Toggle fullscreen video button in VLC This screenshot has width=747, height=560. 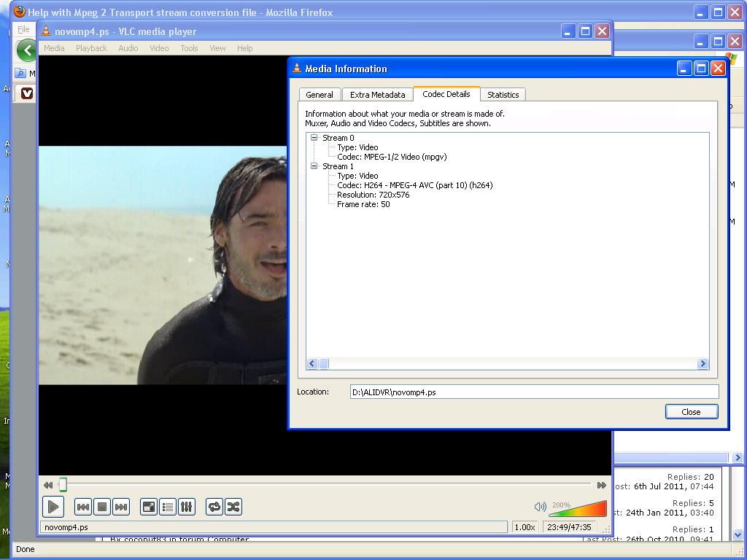pos(149,507)
